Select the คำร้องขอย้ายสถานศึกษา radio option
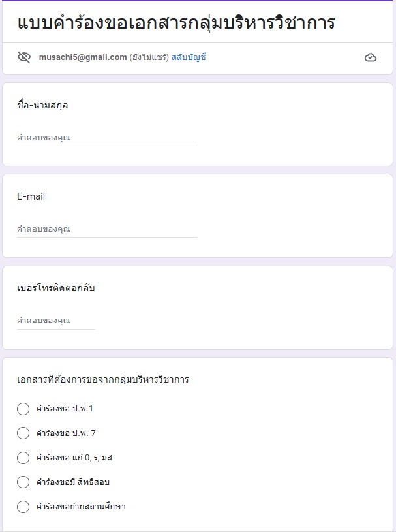The image size is (396, 532). point(23,507)
